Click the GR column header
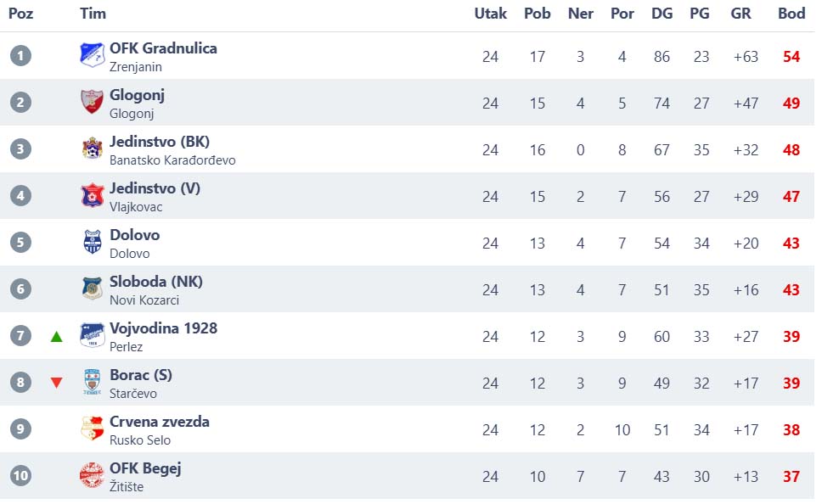Viewport: 822px width, 504px height. [x=740, y=14]
